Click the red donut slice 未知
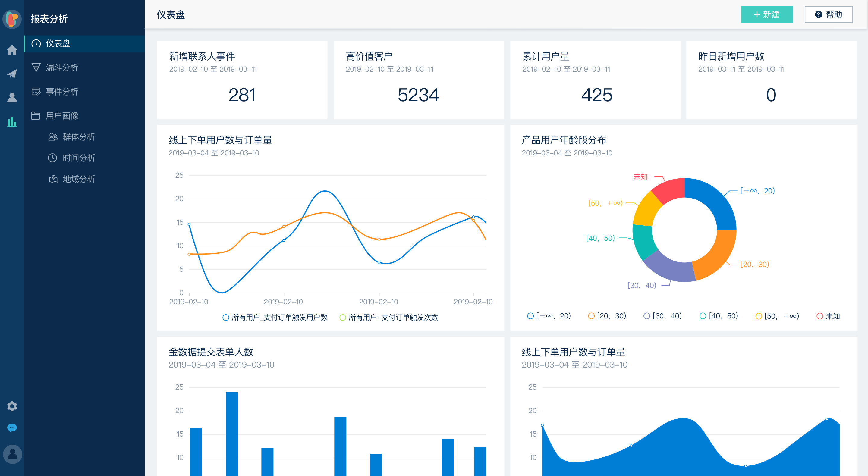 pos(671,190)
